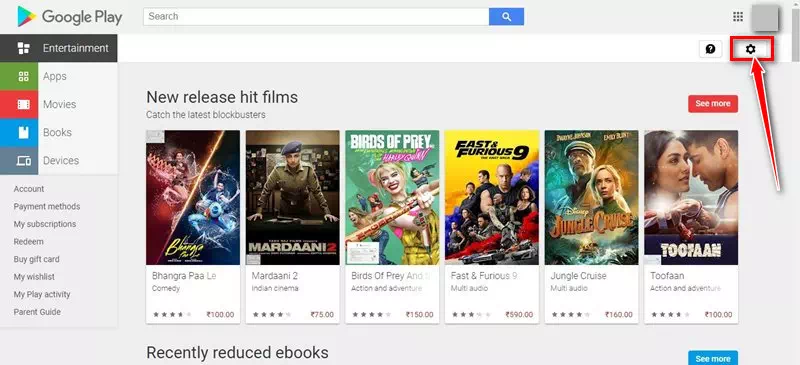Click the profile avatar in the header

(x=764, y=17)
